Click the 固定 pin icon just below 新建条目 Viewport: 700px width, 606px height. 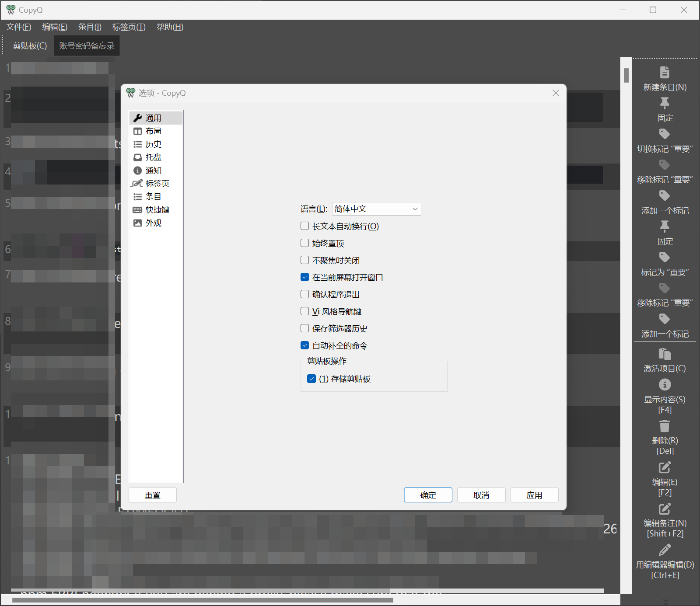(665, 103)
